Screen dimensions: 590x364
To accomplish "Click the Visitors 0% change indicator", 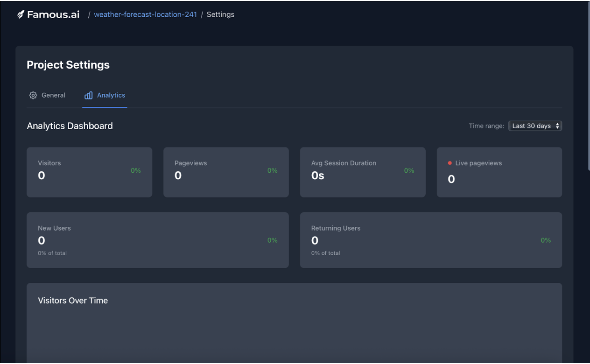I will coord(136,171).
